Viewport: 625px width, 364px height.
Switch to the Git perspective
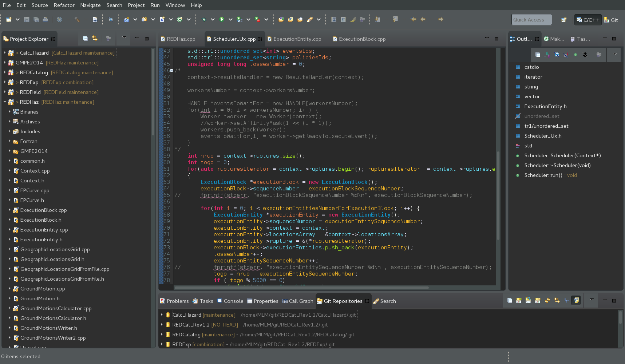tap(611, 20)
